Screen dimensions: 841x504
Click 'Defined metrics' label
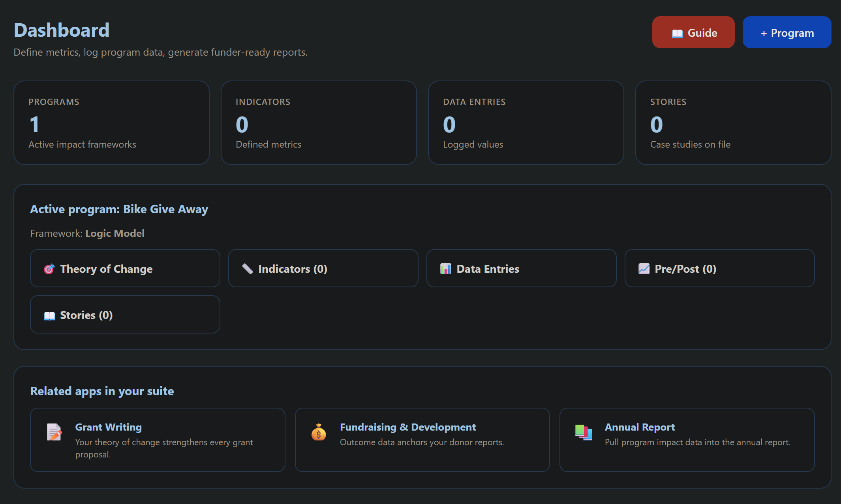point(268,144)
